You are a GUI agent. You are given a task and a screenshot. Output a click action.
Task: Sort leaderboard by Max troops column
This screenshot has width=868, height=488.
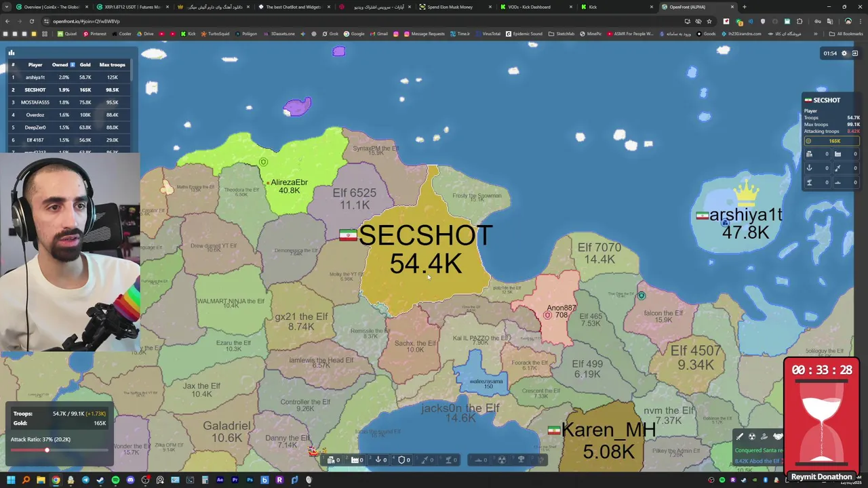(112, 64)
